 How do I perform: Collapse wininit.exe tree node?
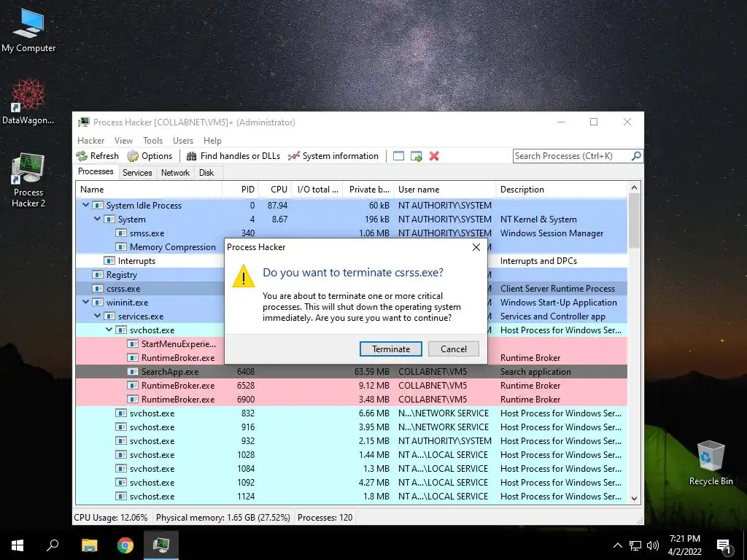(x=86, y=302)
